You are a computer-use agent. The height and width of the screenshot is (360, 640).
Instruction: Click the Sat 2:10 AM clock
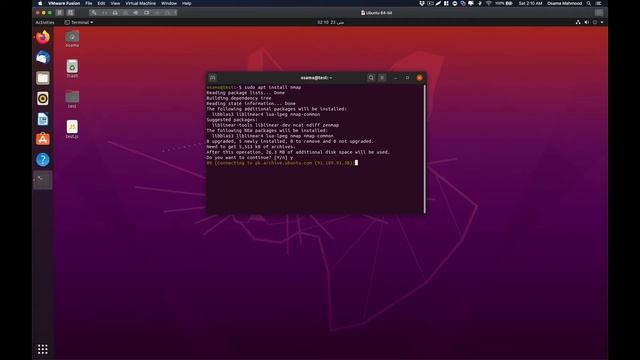pyautogui.click(x=531, y=3)
